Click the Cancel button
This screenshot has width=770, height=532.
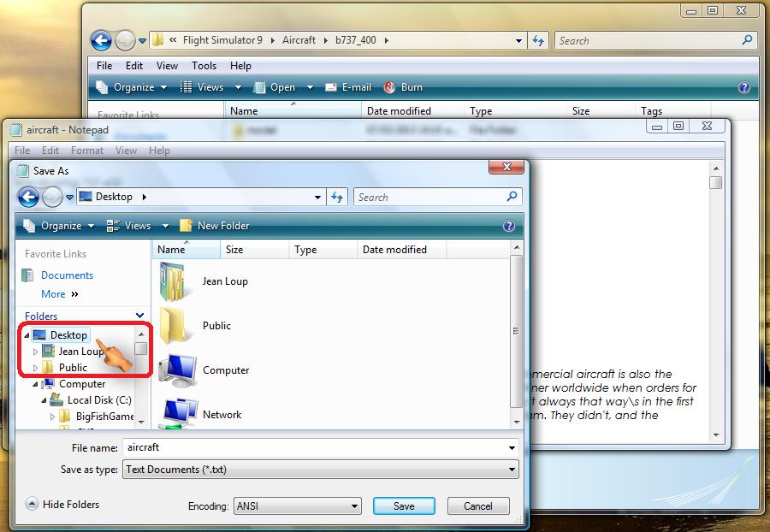coord(477,506)
